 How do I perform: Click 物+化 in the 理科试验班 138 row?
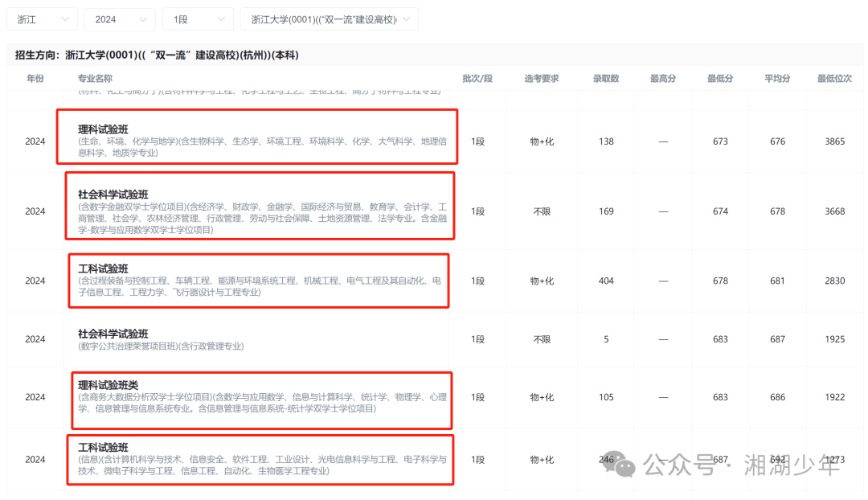click(542, 141)
